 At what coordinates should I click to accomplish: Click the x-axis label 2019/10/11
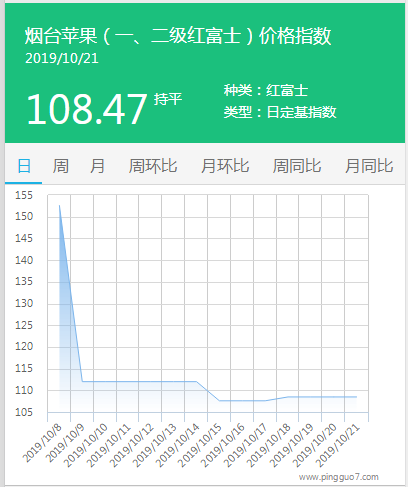pyautogui.click(x=109, y=445)
